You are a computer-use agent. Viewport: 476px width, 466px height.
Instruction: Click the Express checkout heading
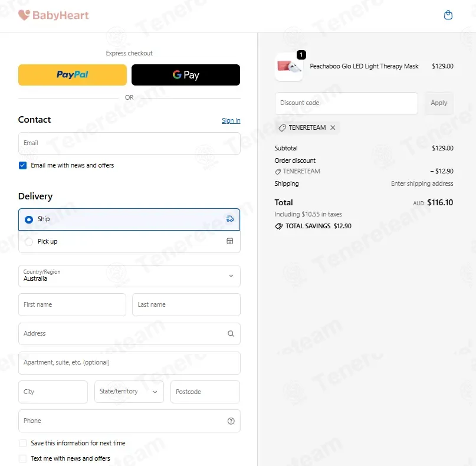pyautogui.click(x=129, y=54)
